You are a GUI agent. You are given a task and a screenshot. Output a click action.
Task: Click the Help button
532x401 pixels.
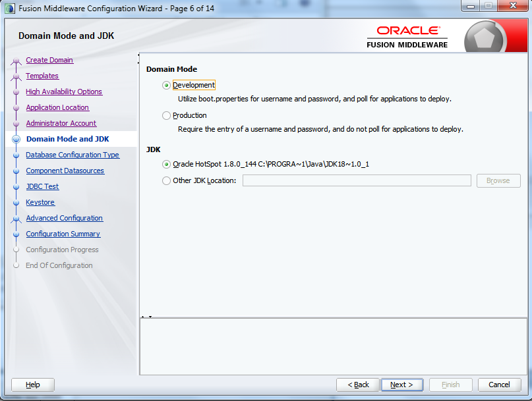pyautogui.click(x=33, y=385)
